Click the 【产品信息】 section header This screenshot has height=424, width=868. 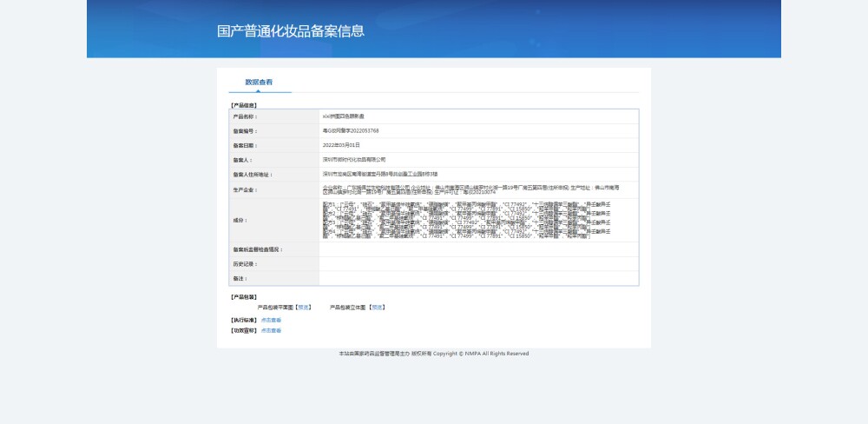(244, 105)
